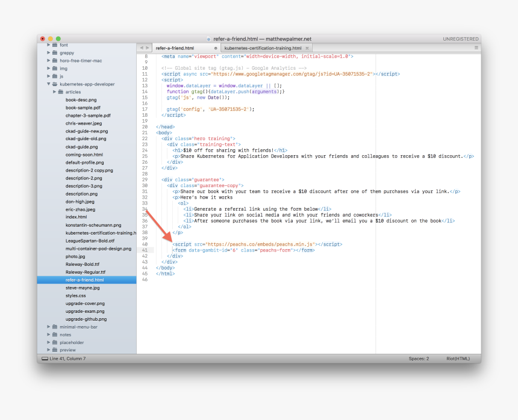The width and height of the screenshot is (518, 420).
Task: Open ckad-guide-old.png file
Action: (x=86, y=139)
